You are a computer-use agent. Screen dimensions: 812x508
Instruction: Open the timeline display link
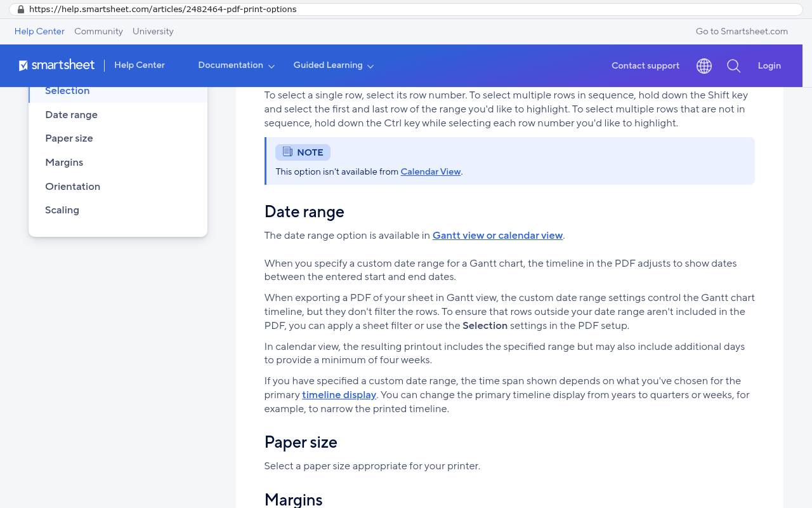pyautogui.click(x=339, y=395)
